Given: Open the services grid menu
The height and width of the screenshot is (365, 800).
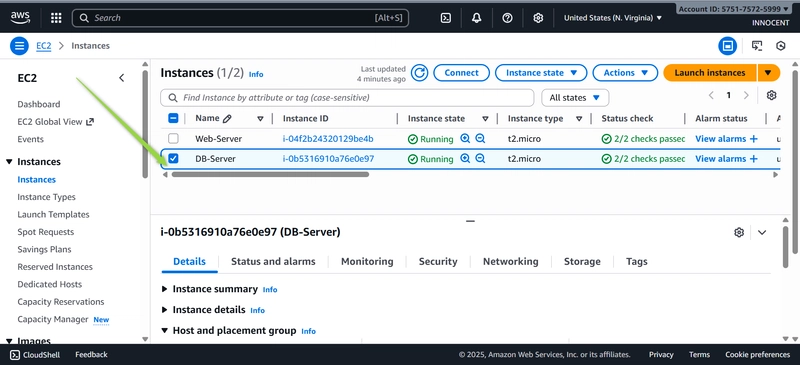Looking at the screenshot, I should (56, 18).
